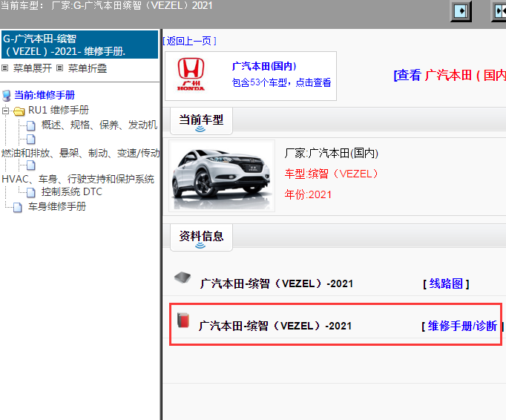Click the 当前车型 header text at top
506x420 pixels.
coord(107,6)
